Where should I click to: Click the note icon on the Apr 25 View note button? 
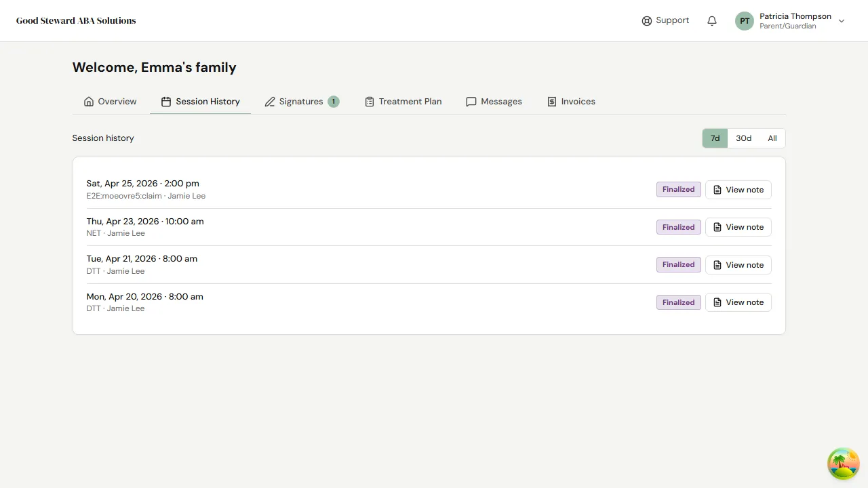pos(717,189)
